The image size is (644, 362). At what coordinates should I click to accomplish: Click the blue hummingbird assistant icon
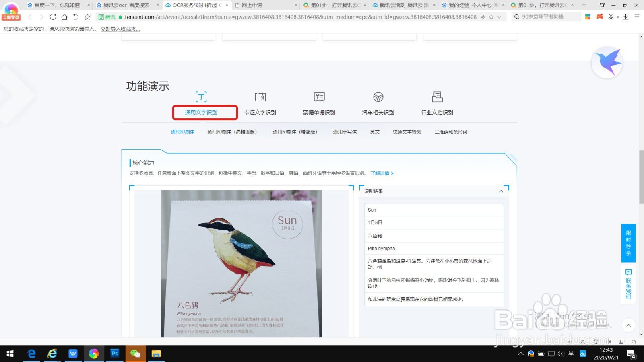click(x=607, y=62)
